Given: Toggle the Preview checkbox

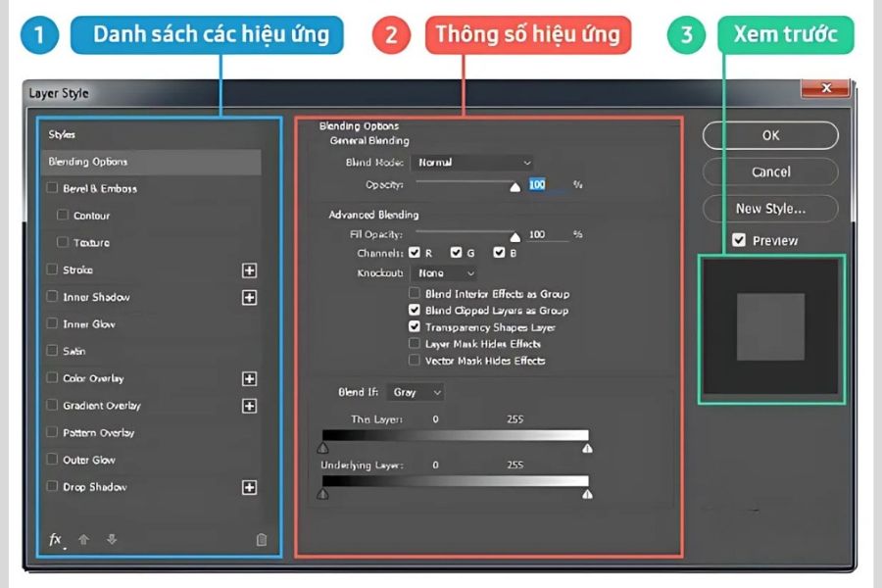Looking at the screenshot, I should (739, 240).
